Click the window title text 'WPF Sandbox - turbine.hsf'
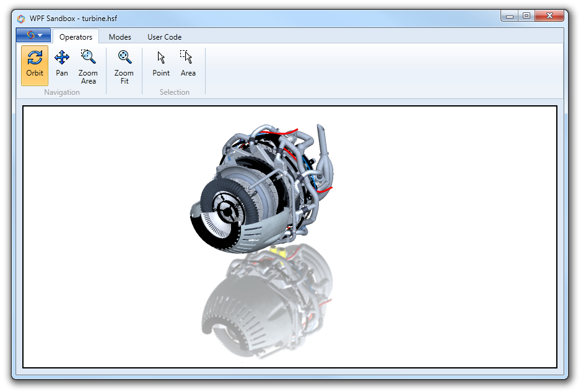 (x=73, y=18)
